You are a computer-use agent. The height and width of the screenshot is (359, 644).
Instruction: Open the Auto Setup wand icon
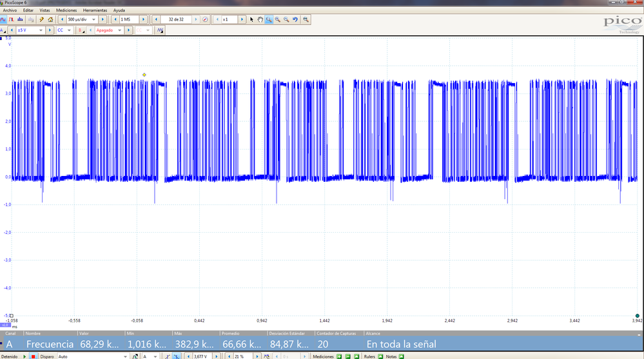pos(41,19)
